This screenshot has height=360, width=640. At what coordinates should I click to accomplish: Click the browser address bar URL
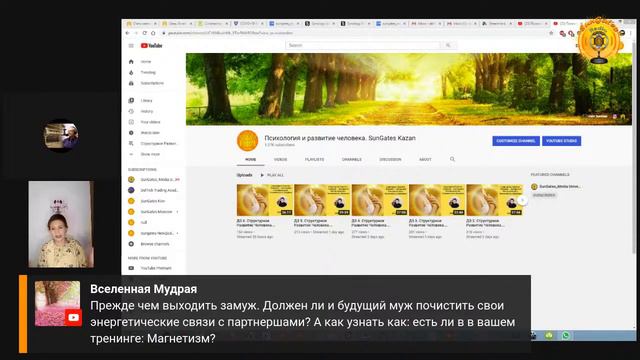[x=231, y=33]
